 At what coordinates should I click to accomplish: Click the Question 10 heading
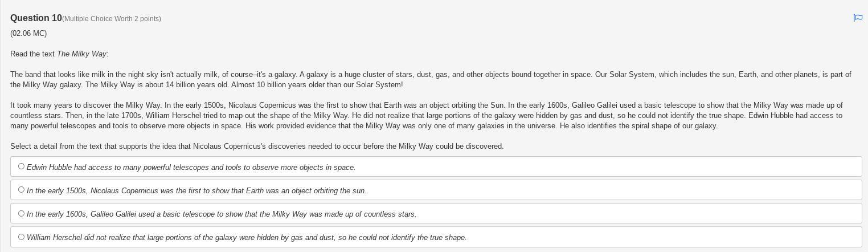[36, 18]
